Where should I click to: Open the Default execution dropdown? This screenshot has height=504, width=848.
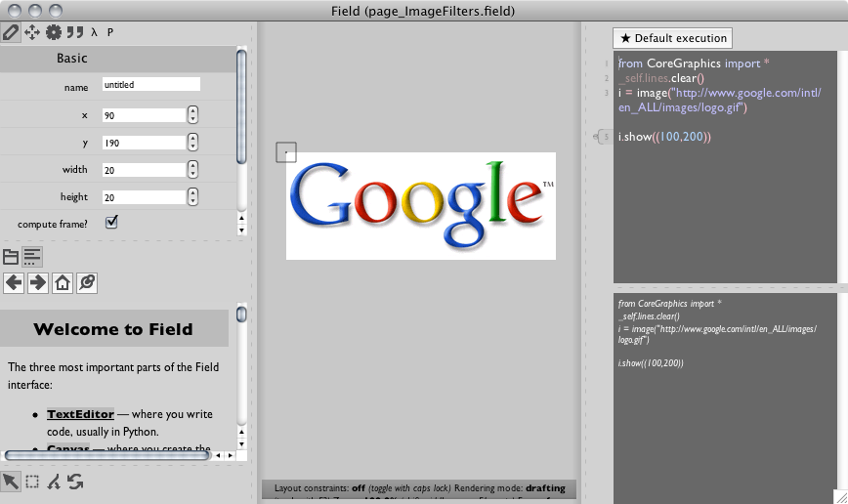[x=672, y=38]
